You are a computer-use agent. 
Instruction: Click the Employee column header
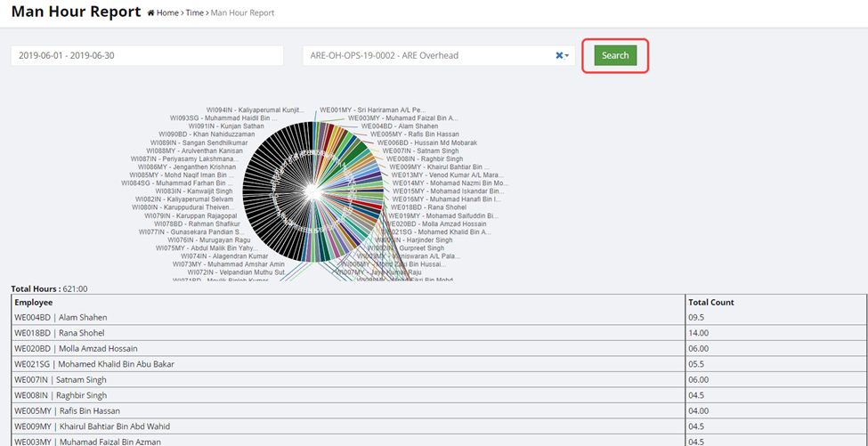click(x=34, y=303)
